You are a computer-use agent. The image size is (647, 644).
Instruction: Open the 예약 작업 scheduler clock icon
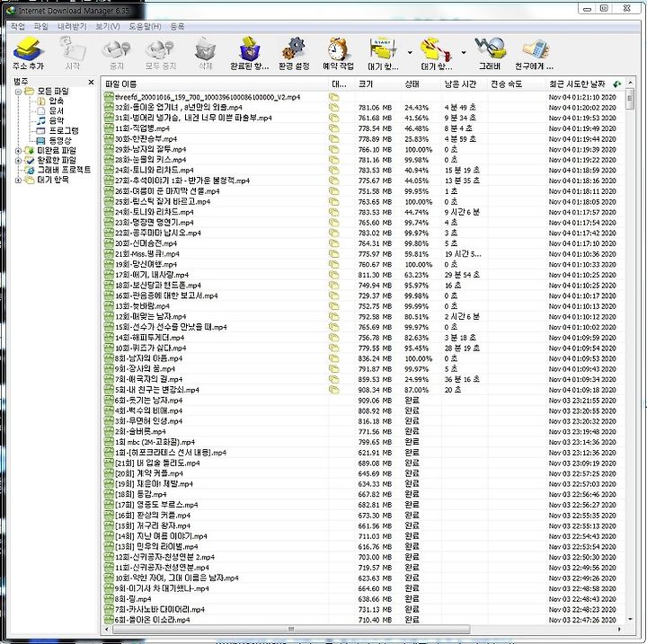(338, 49)
